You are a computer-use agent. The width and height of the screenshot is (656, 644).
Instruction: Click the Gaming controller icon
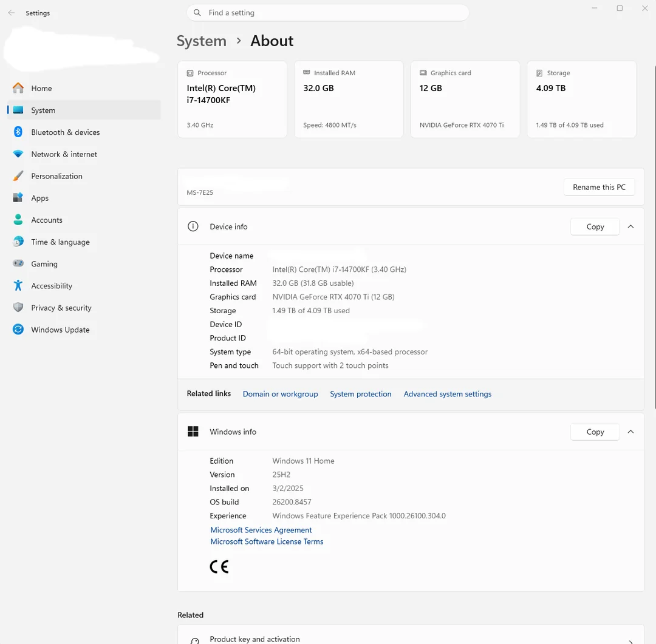pyautogui.click(x=18, y=263)
